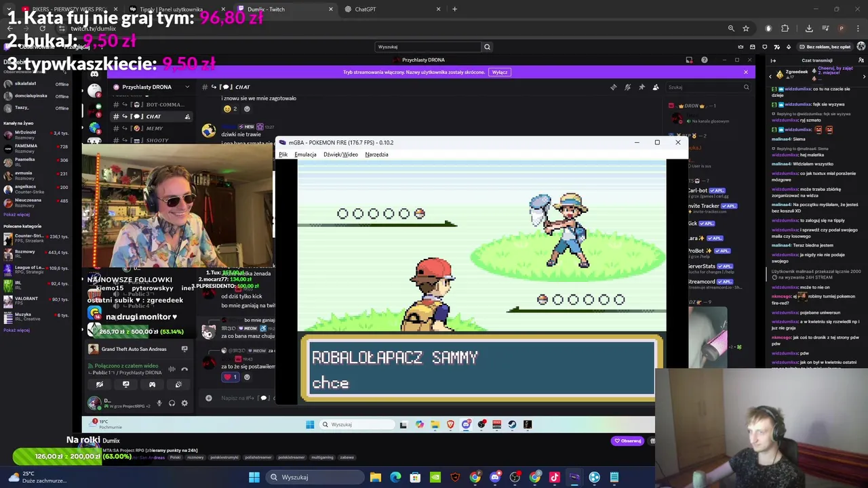Open mGBA Emulacja menu

click(305, 155)
